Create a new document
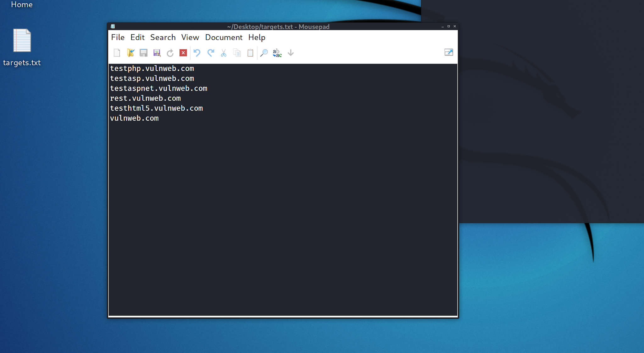Viewport: 644px width, 353px height. point(117,52)
